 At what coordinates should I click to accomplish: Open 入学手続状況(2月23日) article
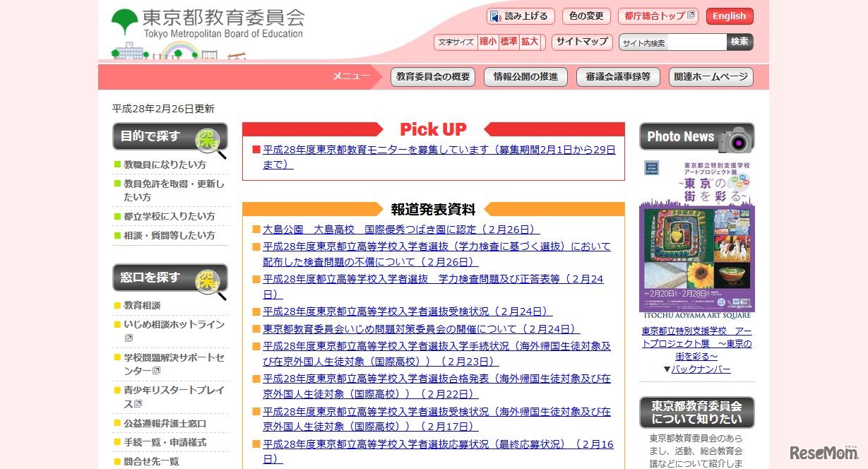(436, 354)
